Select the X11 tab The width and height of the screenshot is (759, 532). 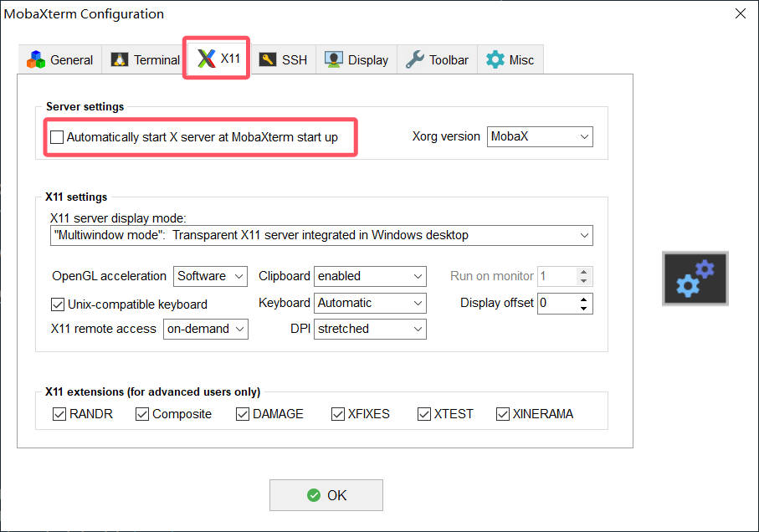click(x=218, y=59)
